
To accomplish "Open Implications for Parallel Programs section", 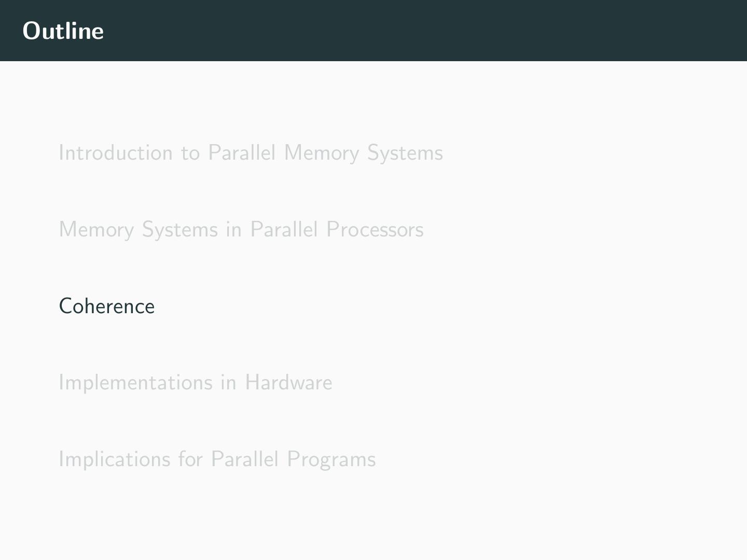I will point(217,459).
